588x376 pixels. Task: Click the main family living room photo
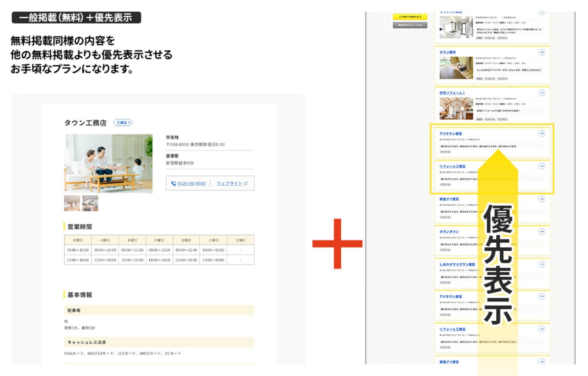[108, 163]
